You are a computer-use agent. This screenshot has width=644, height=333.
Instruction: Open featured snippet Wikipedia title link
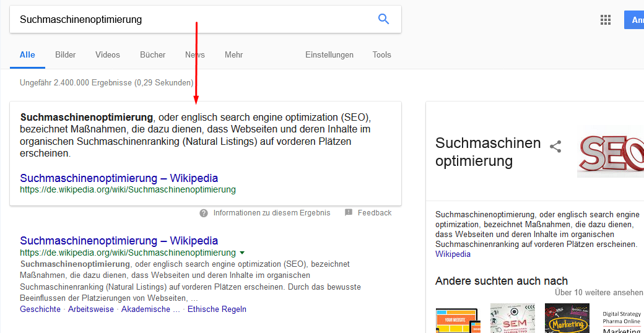pyautogui.click(x=119, y=178)
